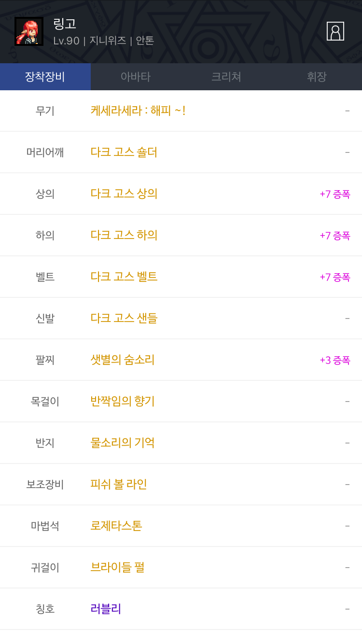The height and width of the screenshot is (644, 362).
Task: Open weapon item 케세라세라 : 해피 ~!
Action: coord(138,111)
